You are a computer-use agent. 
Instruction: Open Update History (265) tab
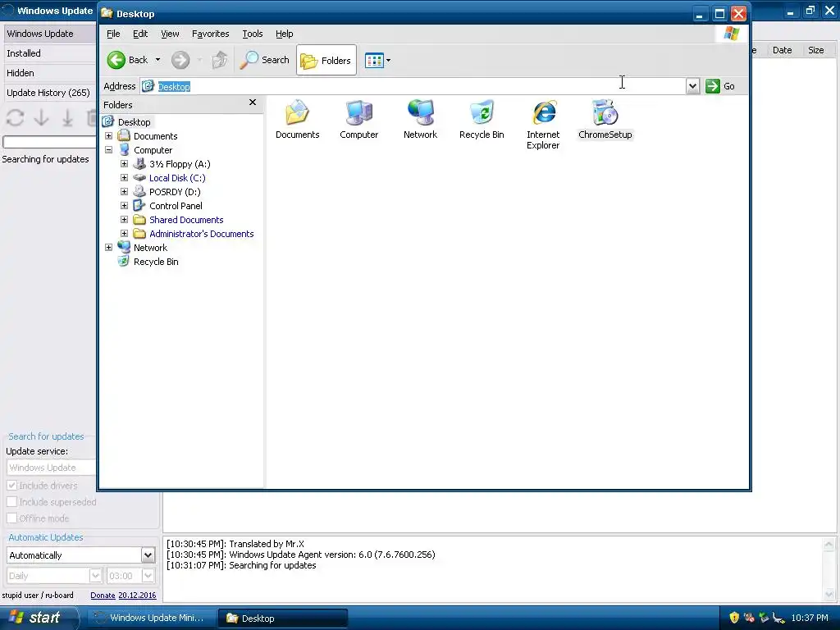[50, 94]
